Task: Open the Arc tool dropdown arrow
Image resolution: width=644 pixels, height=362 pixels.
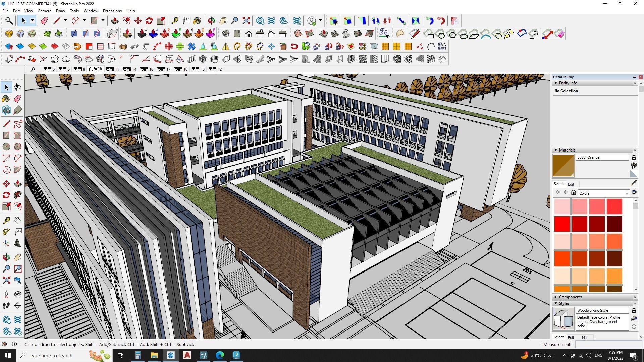Action: click(x=84, y=21)
